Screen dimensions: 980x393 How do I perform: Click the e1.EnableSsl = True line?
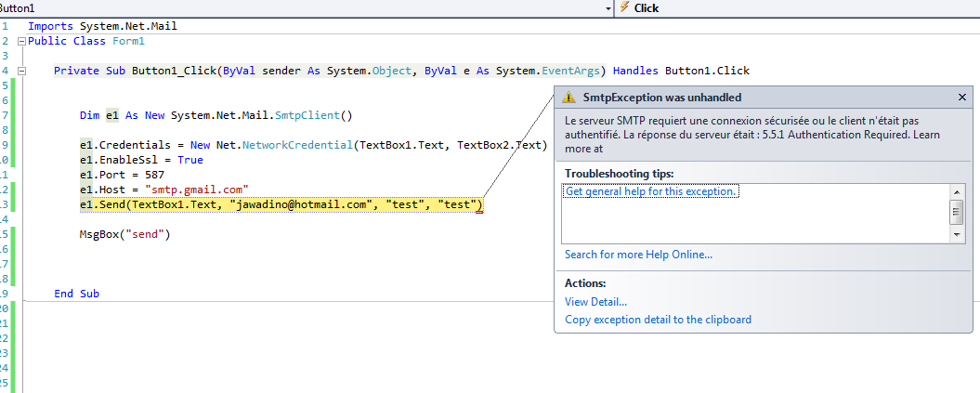pyautogui.click(x=140, y=160)
